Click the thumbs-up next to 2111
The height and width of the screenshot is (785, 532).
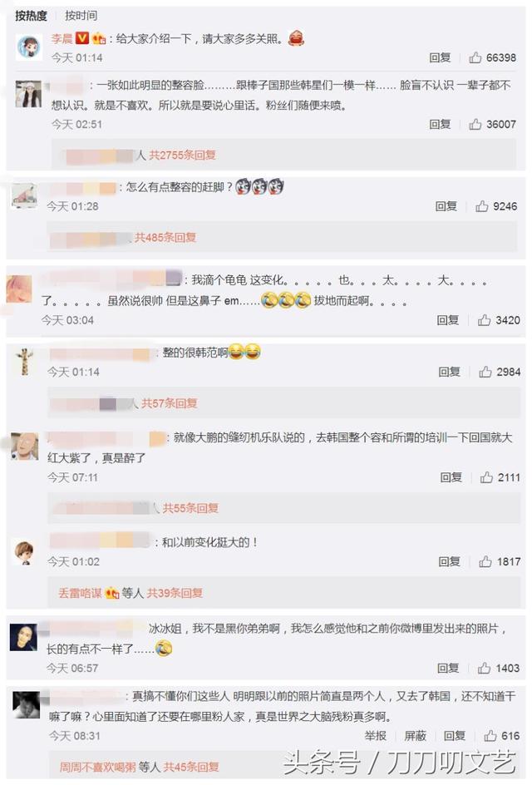click(x=486, y=477)
